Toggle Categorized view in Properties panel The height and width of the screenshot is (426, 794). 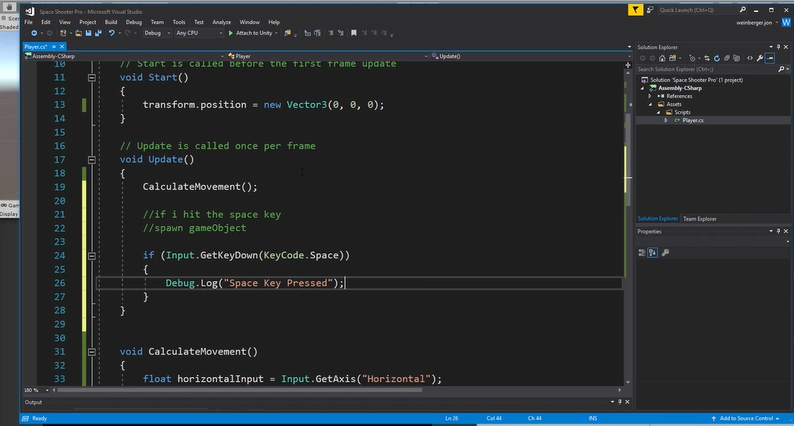pyautogui.click(x=642, y=252)
